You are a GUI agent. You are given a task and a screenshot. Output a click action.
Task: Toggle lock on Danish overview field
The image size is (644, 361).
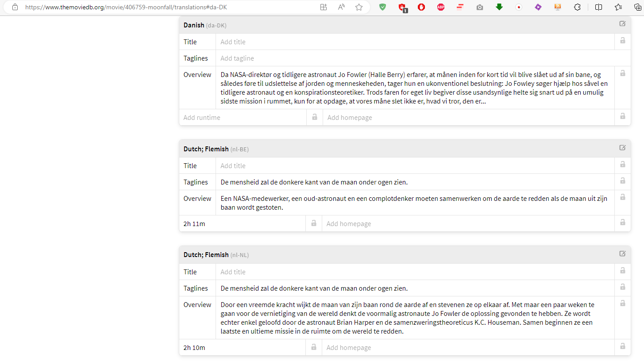(623, 73)
